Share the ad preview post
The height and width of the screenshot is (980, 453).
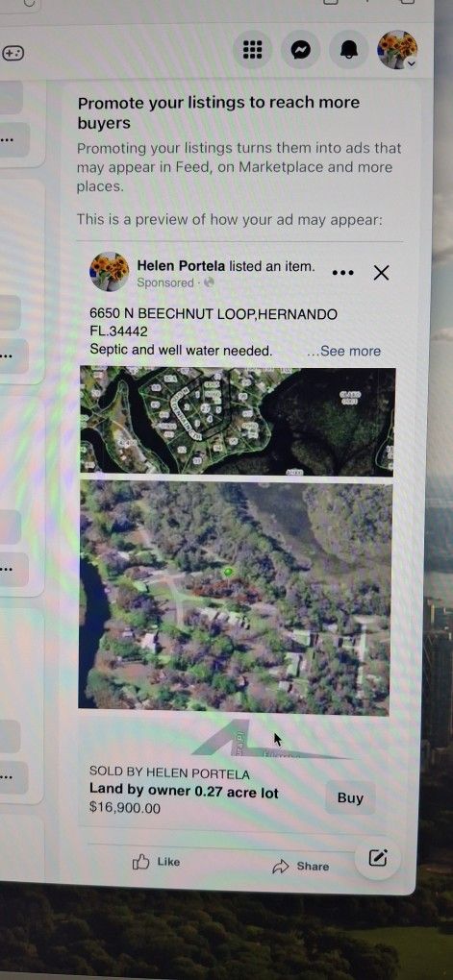tap(301, 867)
